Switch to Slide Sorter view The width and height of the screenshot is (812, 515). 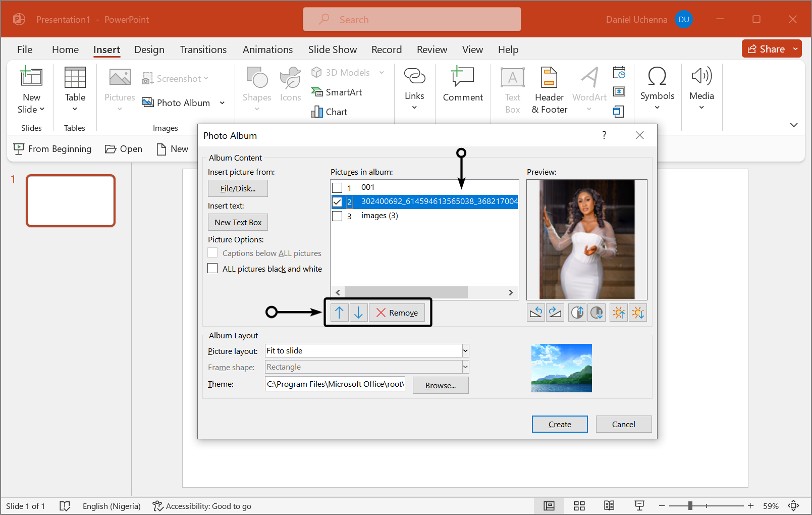point(579,506)
